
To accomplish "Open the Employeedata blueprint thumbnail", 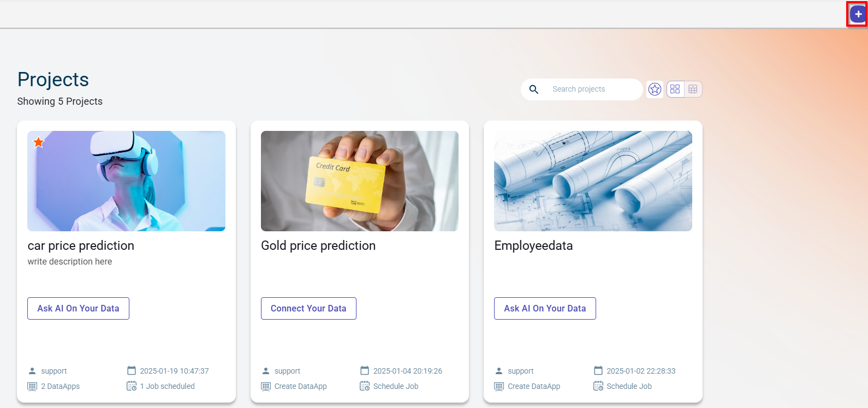I will pos(593,181).
